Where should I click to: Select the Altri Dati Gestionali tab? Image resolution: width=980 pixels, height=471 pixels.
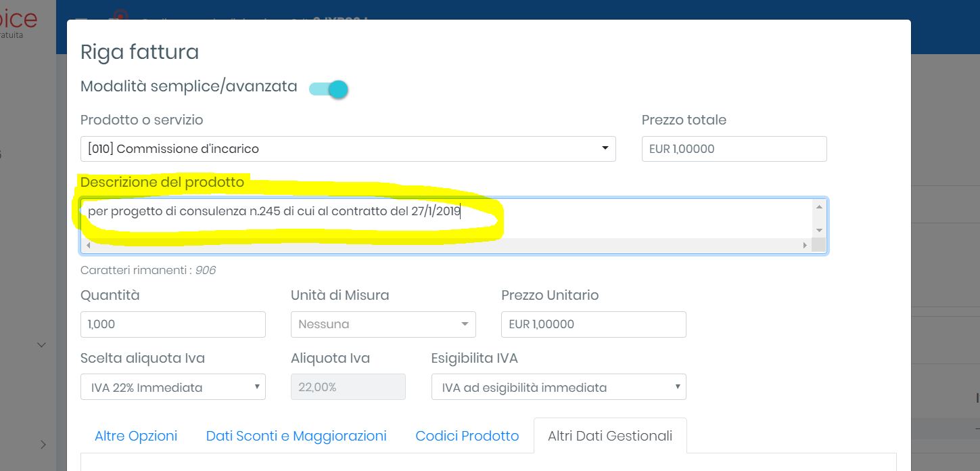(x=610, y=436)
